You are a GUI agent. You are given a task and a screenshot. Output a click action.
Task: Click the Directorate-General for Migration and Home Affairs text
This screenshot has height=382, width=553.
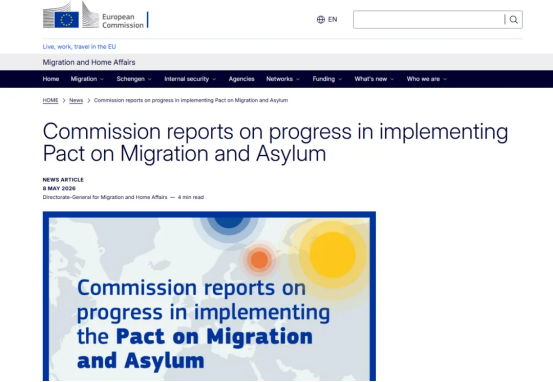(105, 197)
